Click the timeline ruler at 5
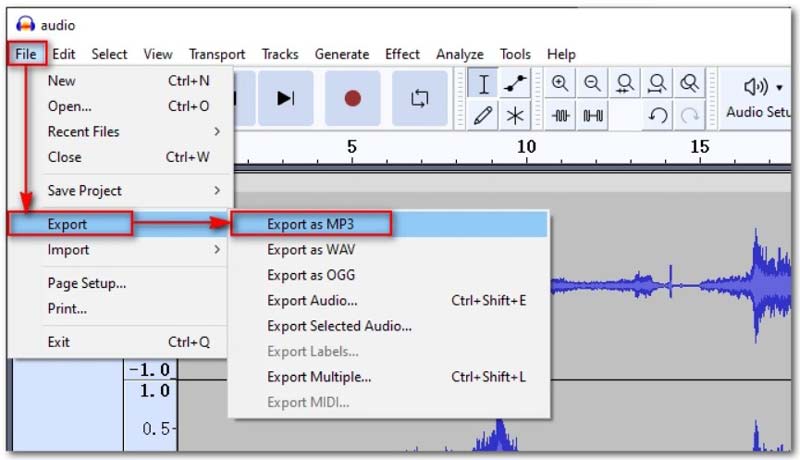This screenshot has width=800, height=460. (352, 147)
